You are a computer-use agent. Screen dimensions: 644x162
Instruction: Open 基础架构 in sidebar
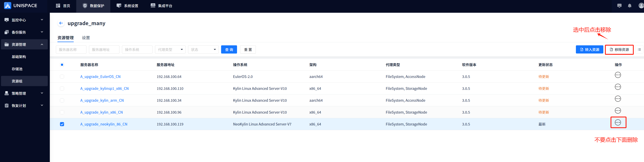click(x=19, y=57)
